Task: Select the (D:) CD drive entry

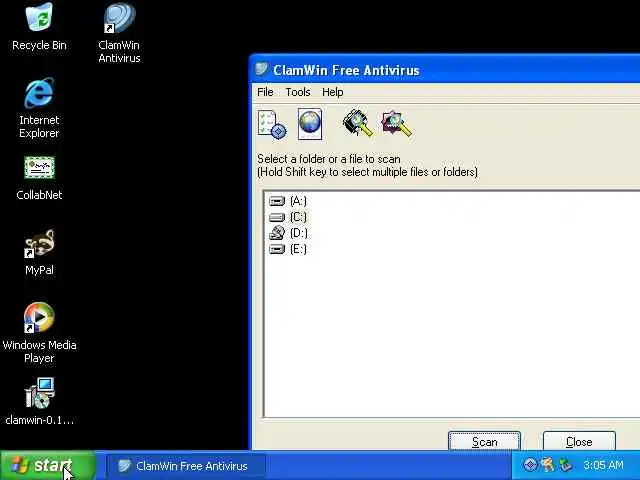Action: click(x=288, y=233)
